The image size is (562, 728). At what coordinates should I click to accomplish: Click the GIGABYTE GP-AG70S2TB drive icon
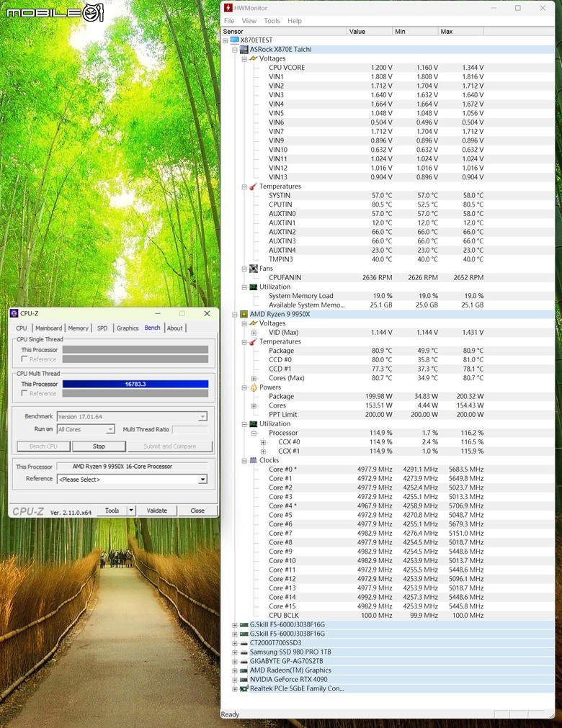pos(244,661)
